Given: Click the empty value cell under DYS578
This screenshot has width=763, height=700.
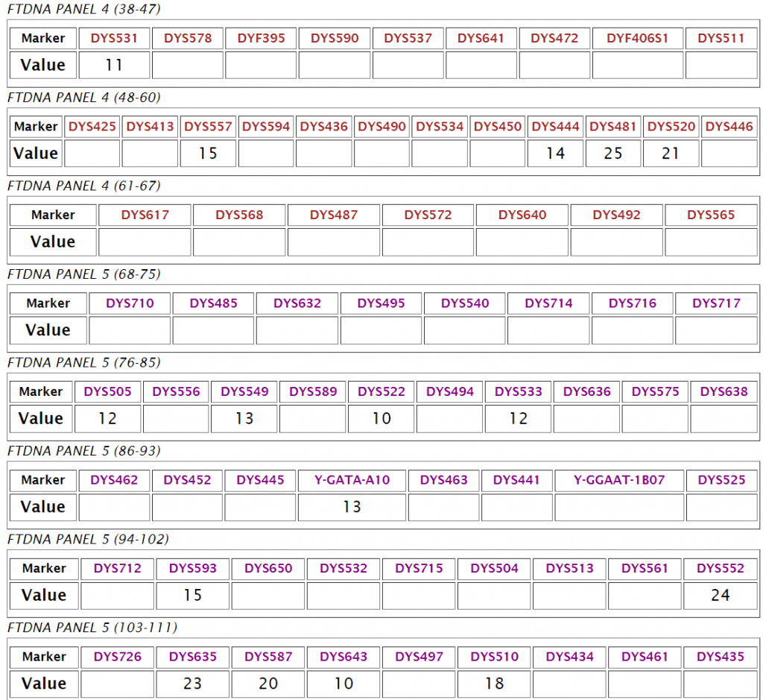Looking at the screenshot, I should click(188, 66).
